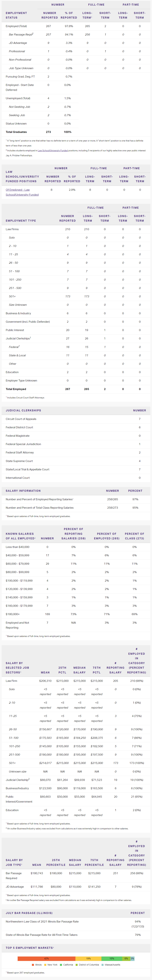Image resolution: width=152 pixels, height=980 pixels.
Task: Select the Total Graduates row label
Action: click(16, 132)
